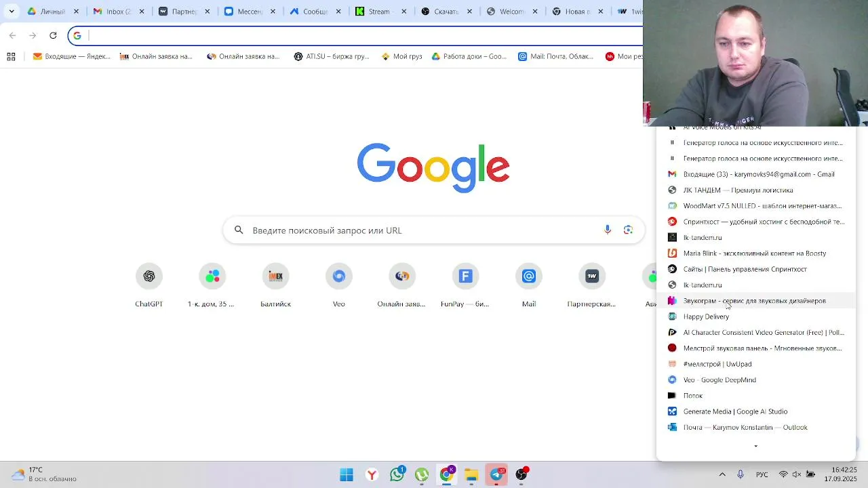Image resolution: width=868 pixels, height=488 pixels.
Task: Open the '1 к. дом, 35' shortcut tile
Action: (212, 286)
